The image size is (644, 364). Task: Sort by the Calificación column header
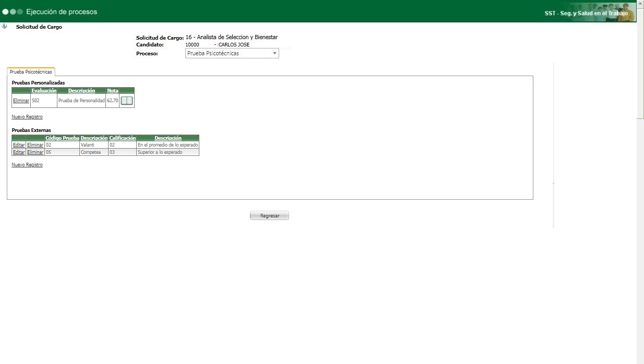point(123,138)
